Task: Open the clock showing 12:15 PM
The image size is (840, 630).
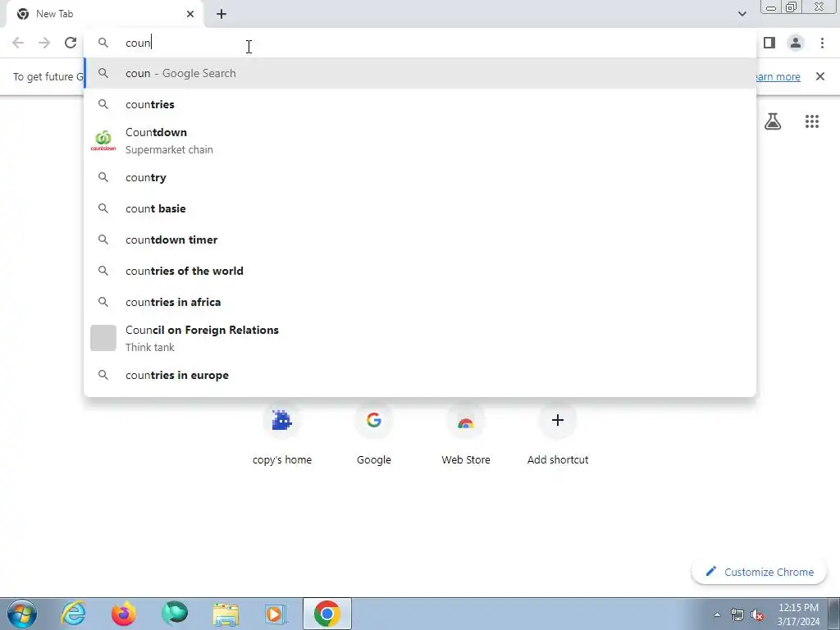Action: (798, 614)
